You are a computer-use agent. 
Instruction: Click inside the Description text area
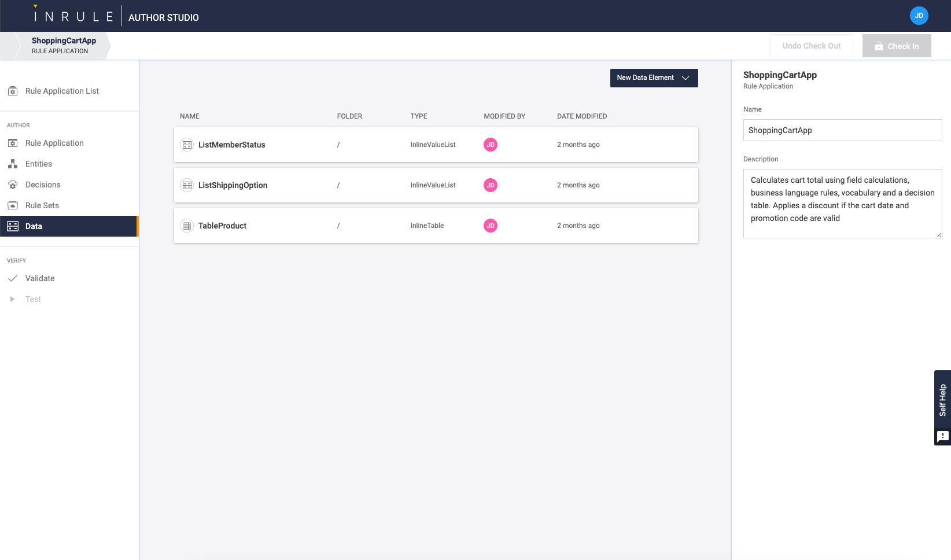(x=842, y=204)
